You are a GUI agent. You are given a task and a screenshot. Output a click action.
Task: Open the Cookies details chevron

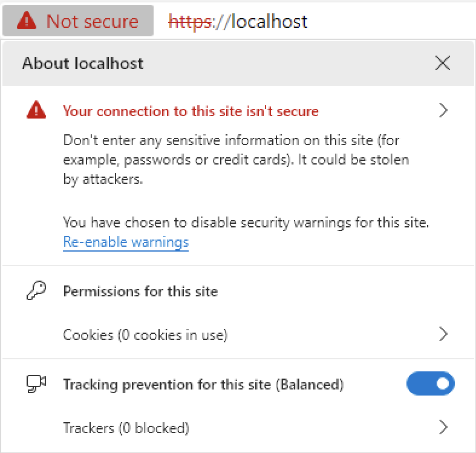click(x=443, y=334)
